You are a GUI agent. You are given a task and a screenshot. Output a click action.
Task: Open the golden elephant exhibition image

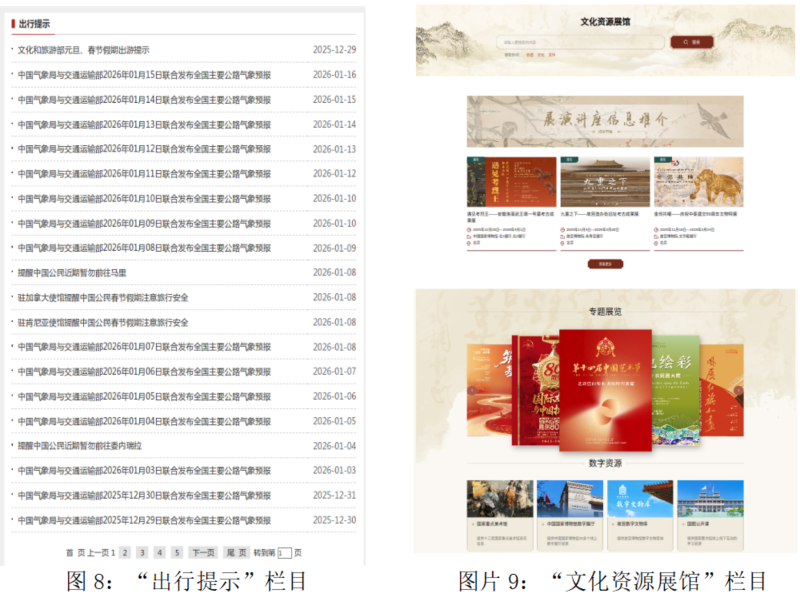coord(698,182)
